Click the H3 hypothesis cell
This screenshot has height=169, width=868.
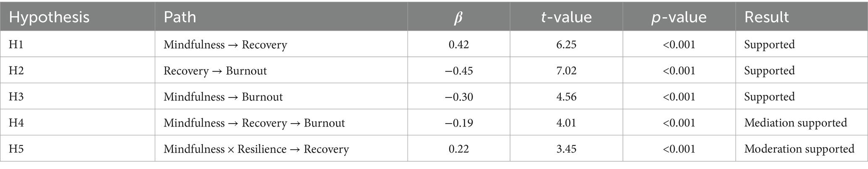point(16,97)
